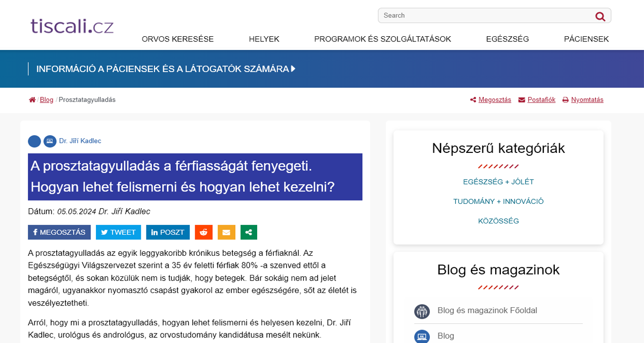Go to the tiscali.cz logo homepage

tap(72, 25)
